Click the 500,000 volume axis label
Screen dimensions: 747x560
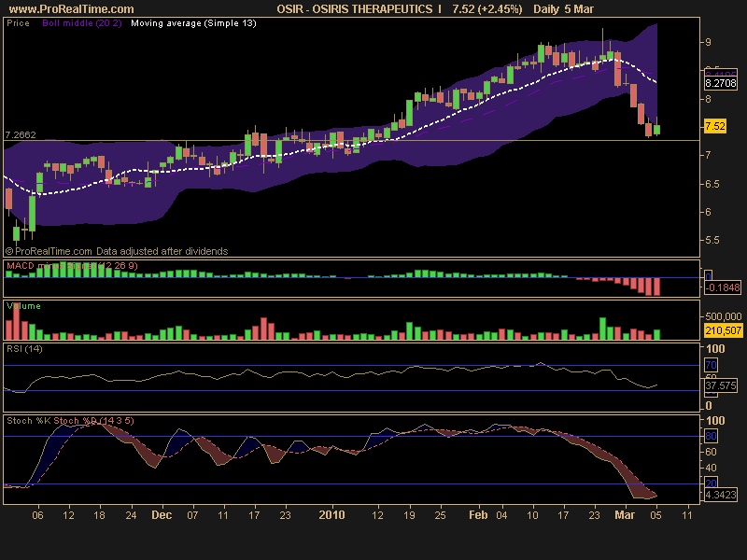[723, 316]
